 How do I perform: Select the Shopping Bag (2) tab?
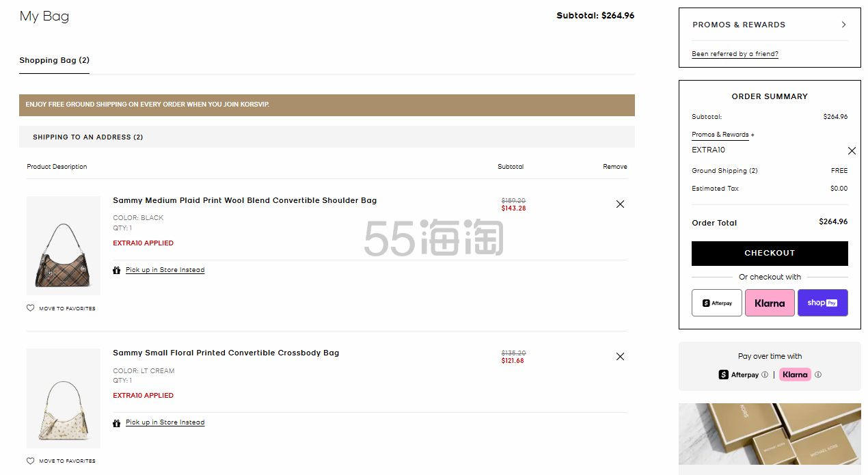click(x=54, y=60)
